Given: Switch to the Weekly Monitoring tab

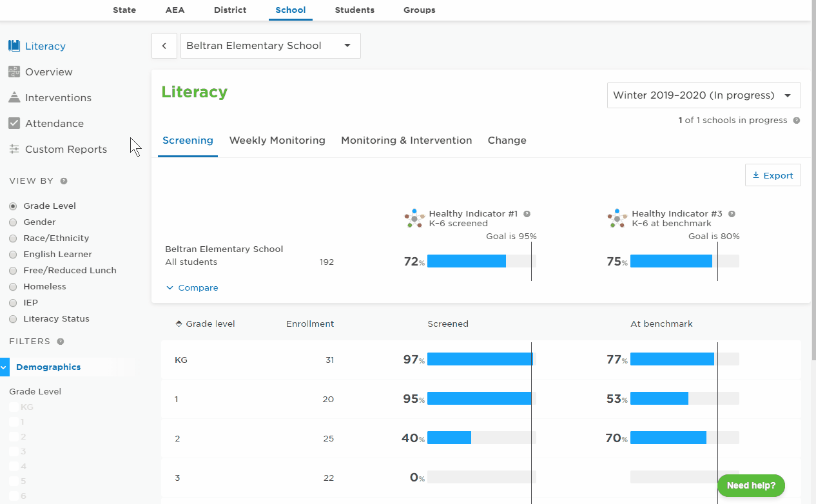Looking at the screenshot, I should click(277, 141).
